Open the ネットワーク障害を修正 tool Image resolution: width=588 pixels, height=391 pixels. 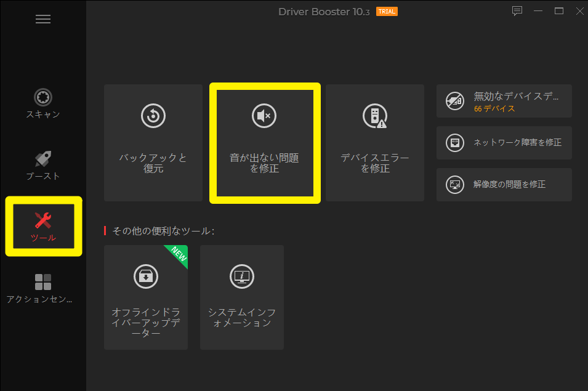click(504, 143)
